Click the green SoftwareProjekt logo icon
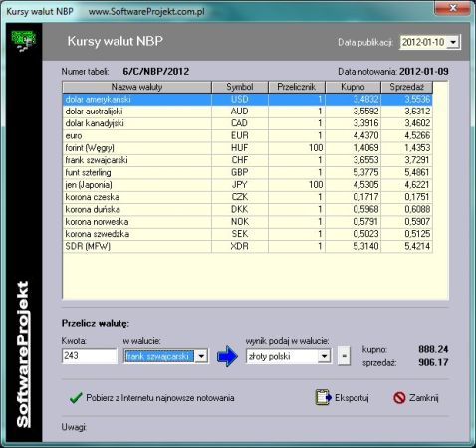This screenshot has height=448, width=476. [x=23, y=41]
